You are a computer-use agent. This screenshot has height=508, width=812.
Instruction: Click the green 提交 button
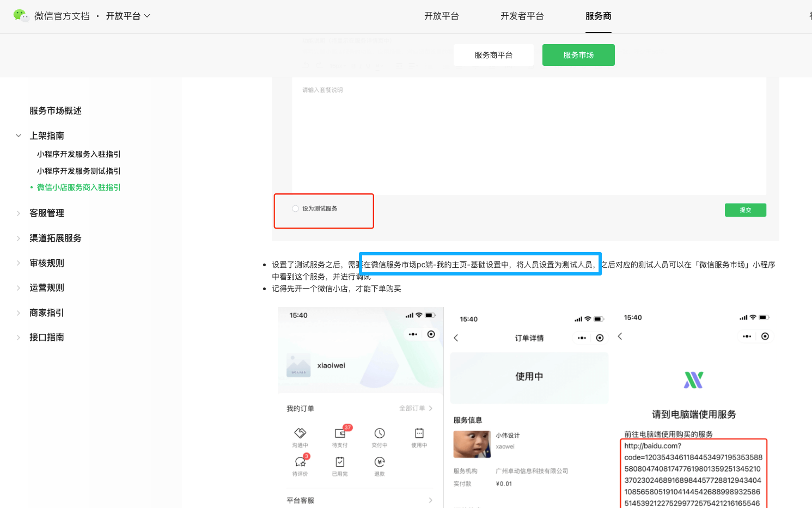pos(746,210)
